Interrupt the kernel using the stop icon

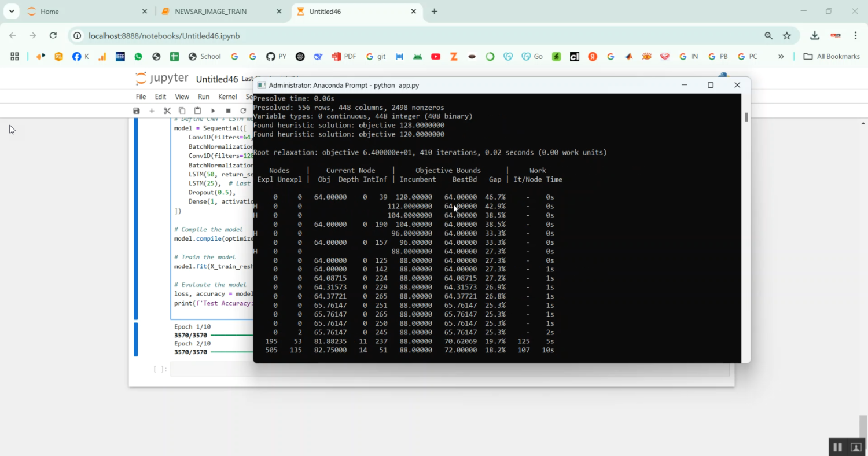click(x=228, y=111)
